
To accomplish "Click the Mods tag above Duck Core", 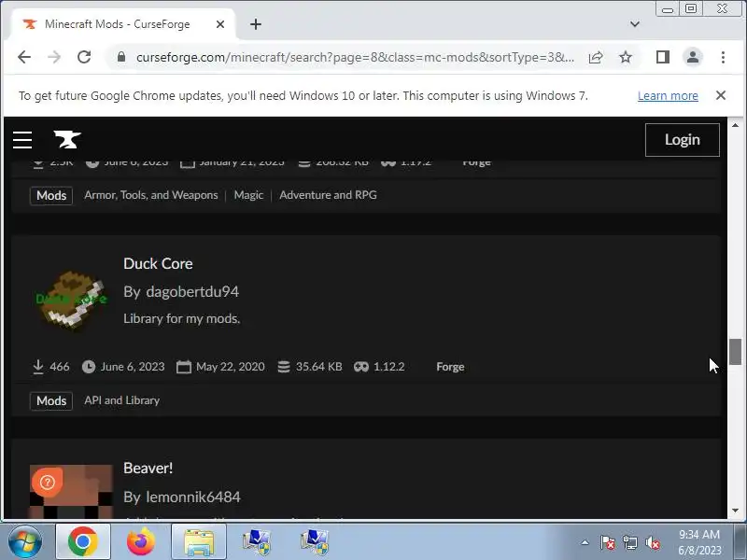I will tap(51, 196).
